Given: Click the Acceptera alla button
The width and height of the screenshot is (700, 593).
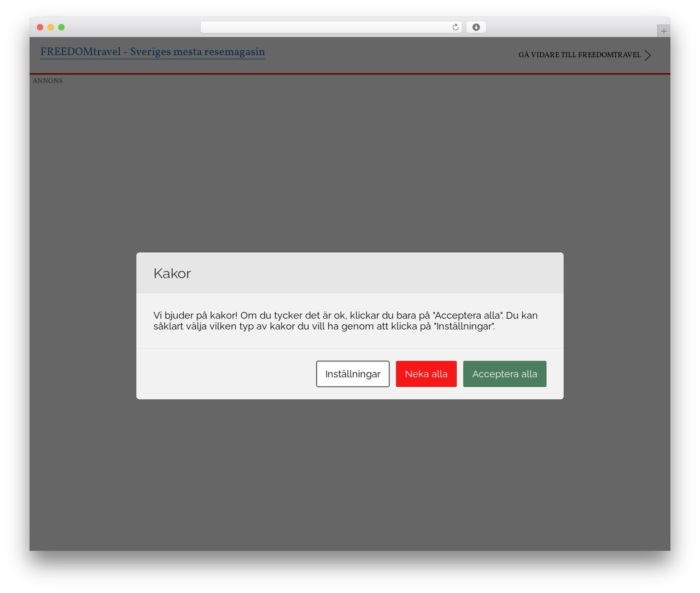Looking at the screenshot, I should (504, 374).
